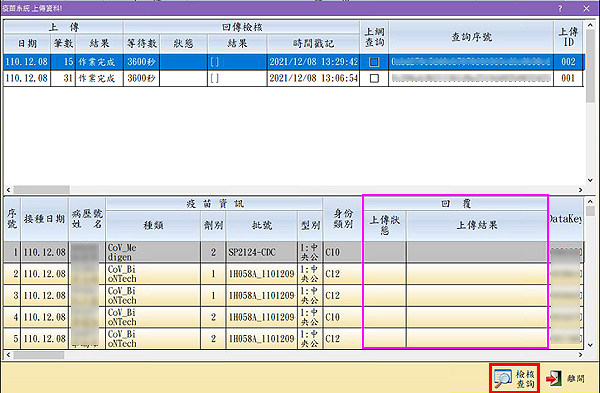Close the 上傳資料 dialog window
The image size is (600, 393).
pos(586,8)
